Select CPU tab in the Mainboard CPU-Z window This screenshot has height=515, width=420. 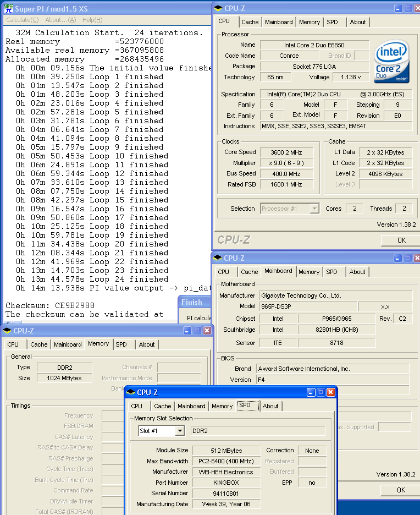tap(226, 272)
